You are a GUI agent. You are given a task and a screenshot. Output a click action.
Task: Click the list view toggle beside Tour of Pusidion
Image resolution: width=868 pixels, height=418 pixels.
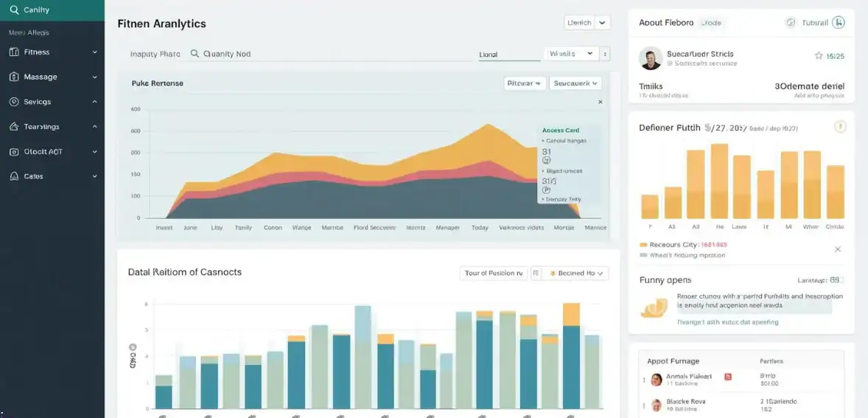pos(536,273)
